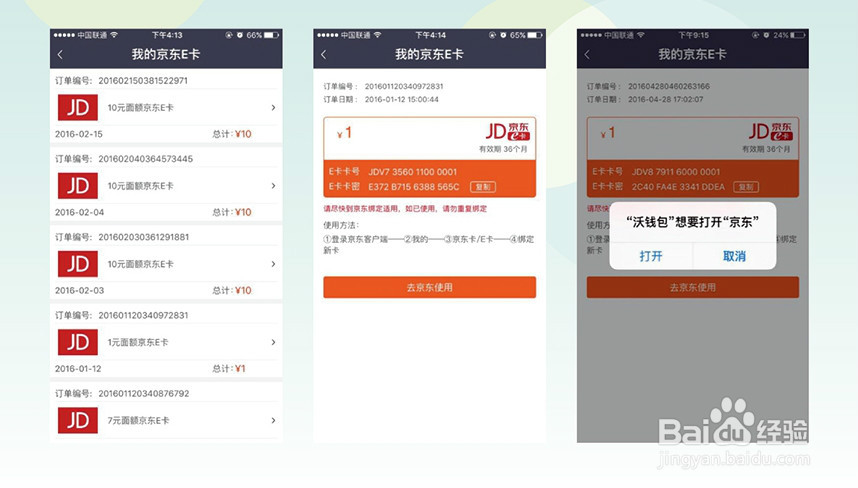Tap order date 2016-01-12 15:00:44
The height and width of the screenshot is (488, 858).
point(402,100)
